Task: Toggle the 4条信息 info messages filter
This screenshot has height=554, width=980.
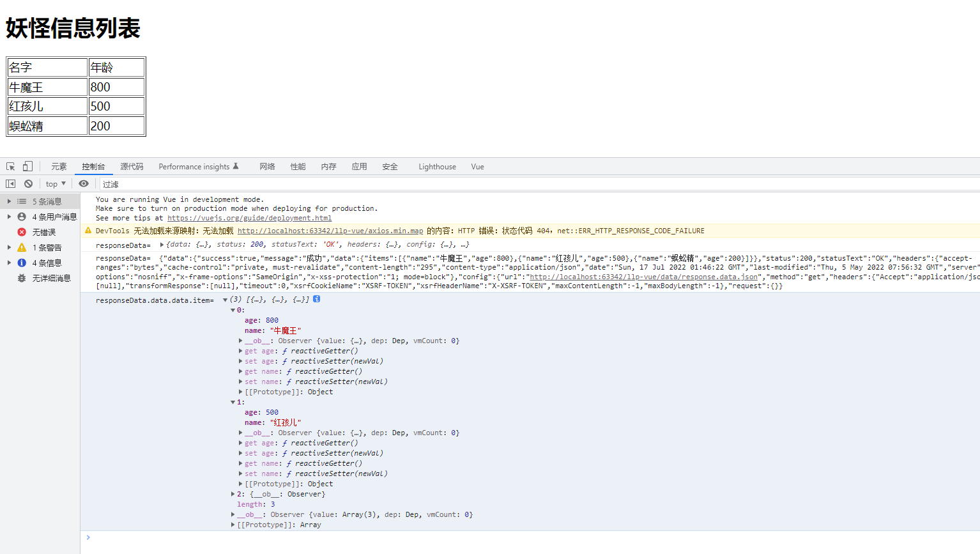Action: coord(20,263)
